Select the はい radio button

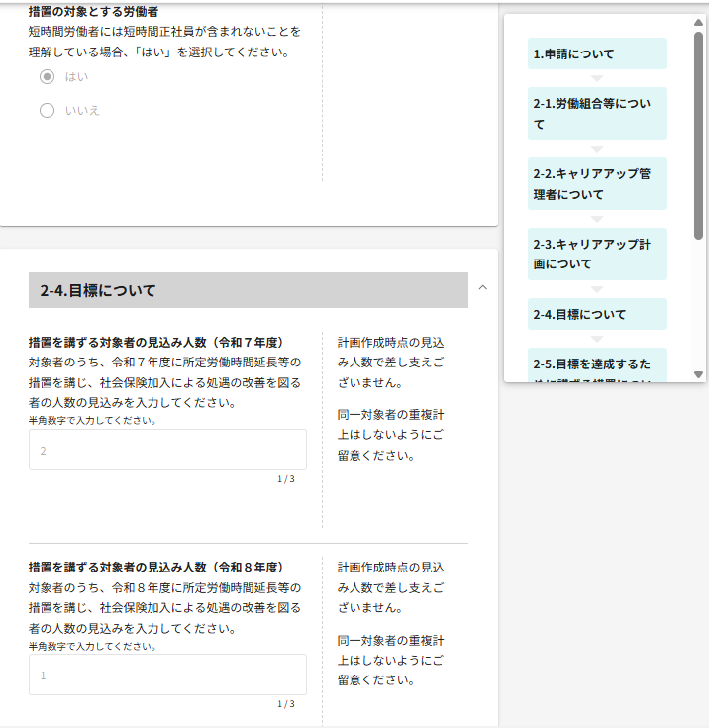coord(47,76)
